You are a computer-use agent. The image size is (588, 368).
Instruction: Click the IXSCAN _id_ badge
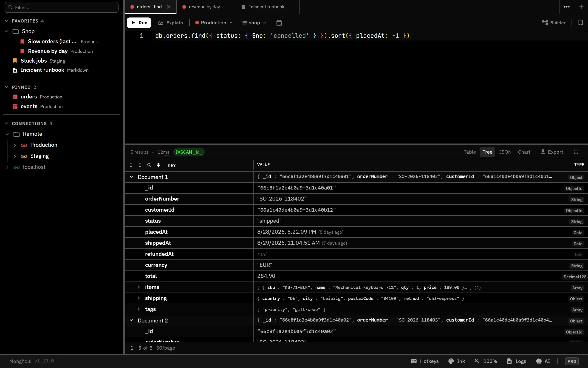tap(189, 152)
